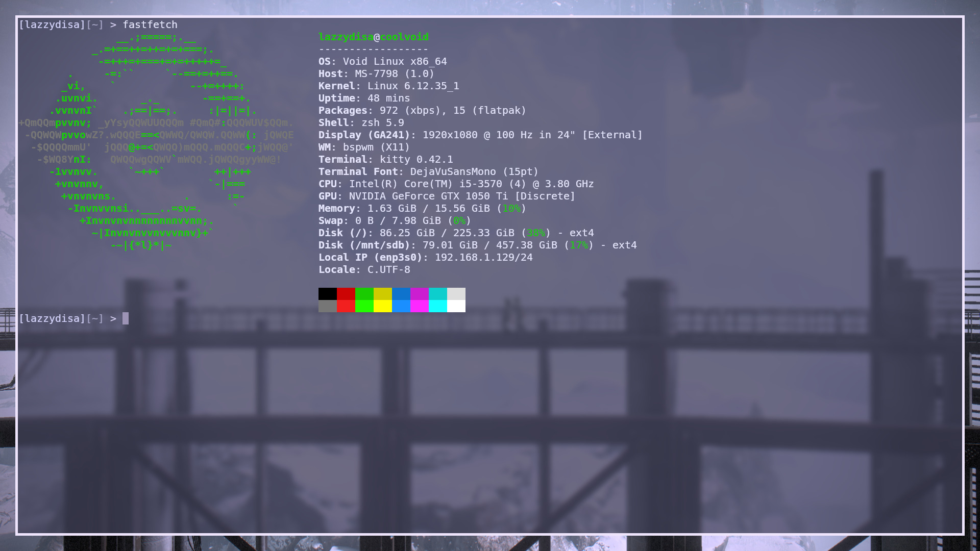980x551 pixels.
Task: Click the terminal cursor block at prompt
Action: (x=126, y=318)
